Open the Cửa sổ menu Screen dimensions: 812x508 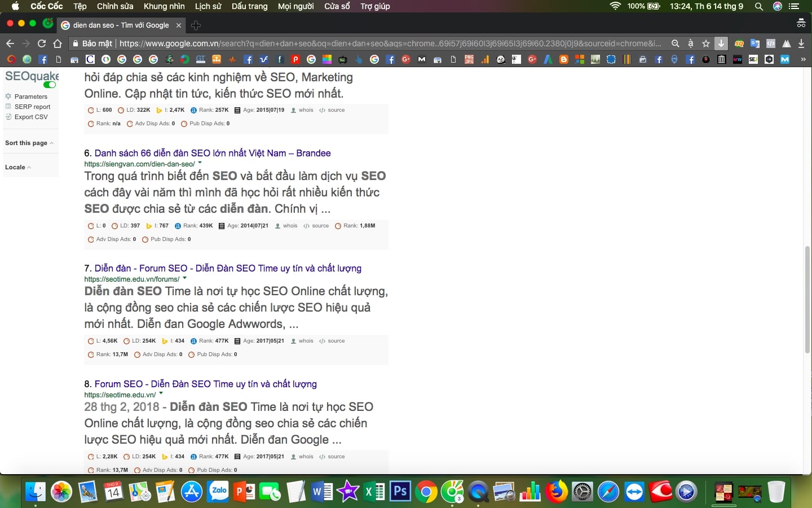tap(337, 6)
